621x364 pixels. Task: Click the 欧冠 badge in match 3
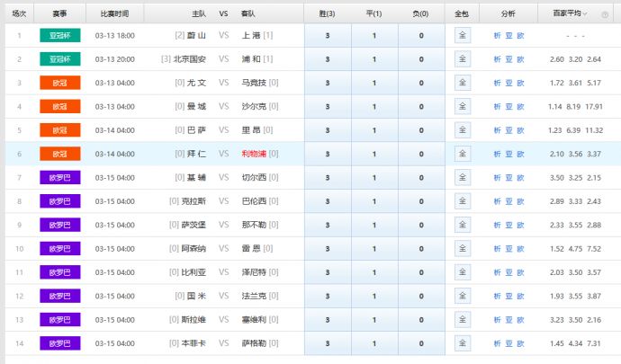(60, 83)
